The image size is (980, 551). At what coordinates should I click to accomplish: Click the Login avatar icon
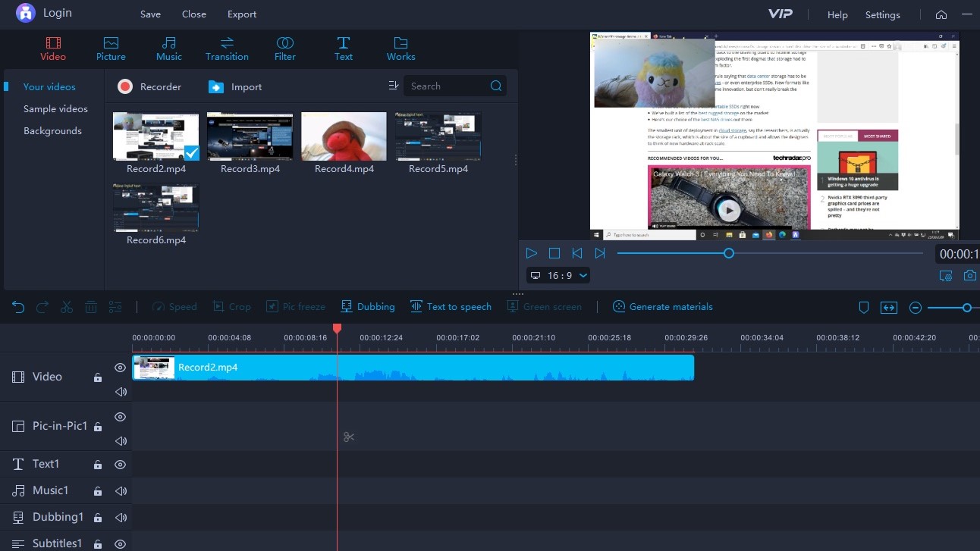26,13
